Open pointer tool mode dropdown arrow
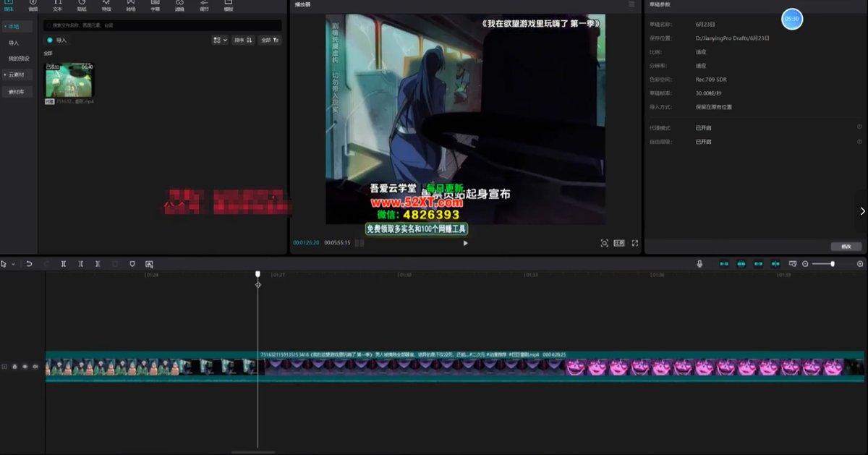This screenshot has height=455, width=868. [13, 264]
